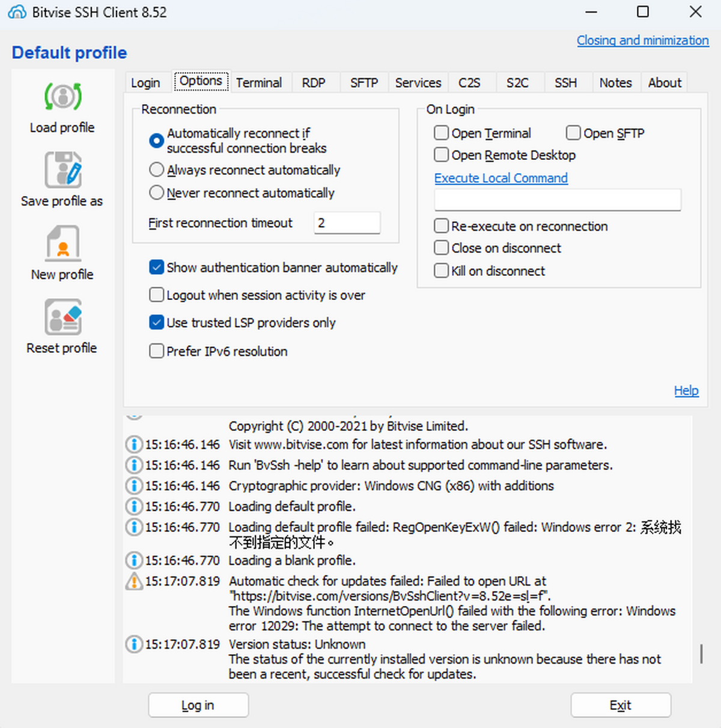Toggle 'Show authentication banner automatically' checkbox
The image size is (721, 728).
tap(156, 268)
